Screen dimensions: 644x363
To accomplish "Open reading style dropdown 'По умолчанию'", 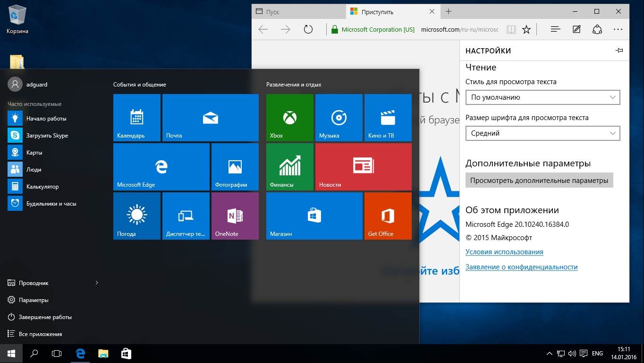I will [x=542, y=97].
